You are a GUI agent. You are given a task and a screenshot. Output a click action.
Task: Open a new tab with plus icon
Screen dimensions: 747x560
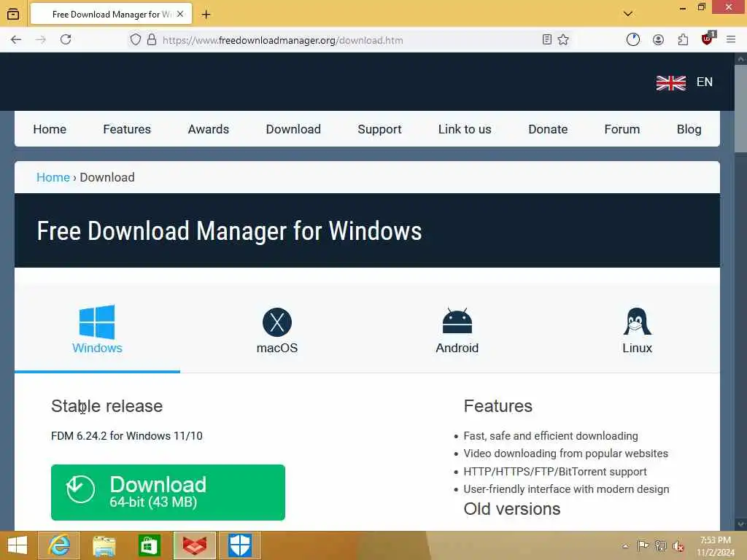point(206,15)
